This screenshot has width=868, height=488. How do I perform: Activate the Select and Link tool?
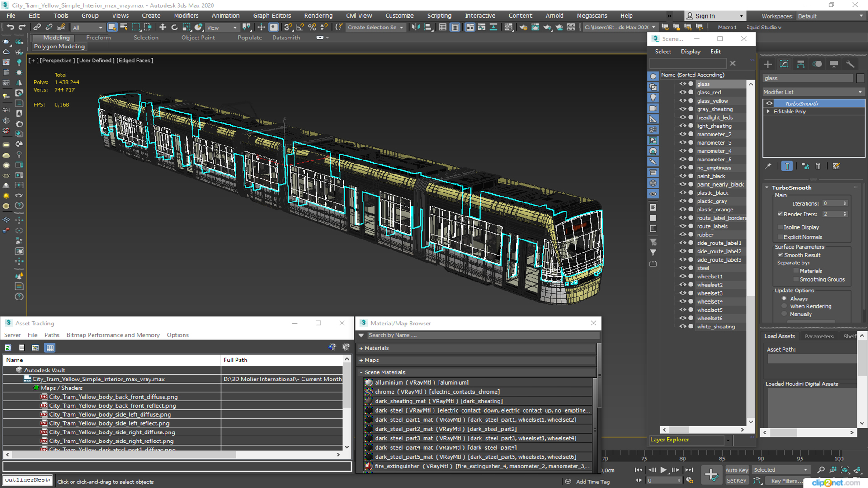[x=38, y=28]
